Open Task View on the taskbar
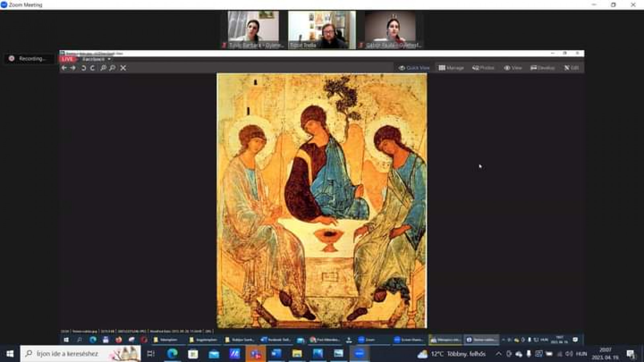The image size is (644, 362). tap(151, 354)
